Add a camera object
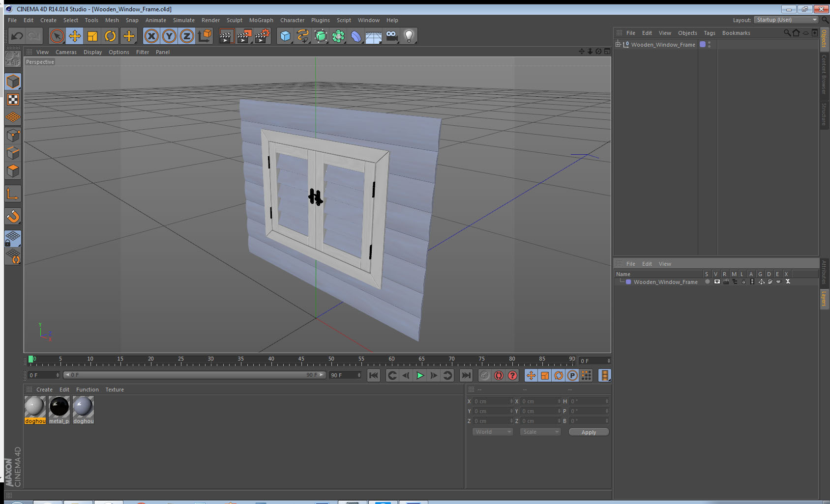Viewport: 830px width, 504px height. click(x=391, y=36)
